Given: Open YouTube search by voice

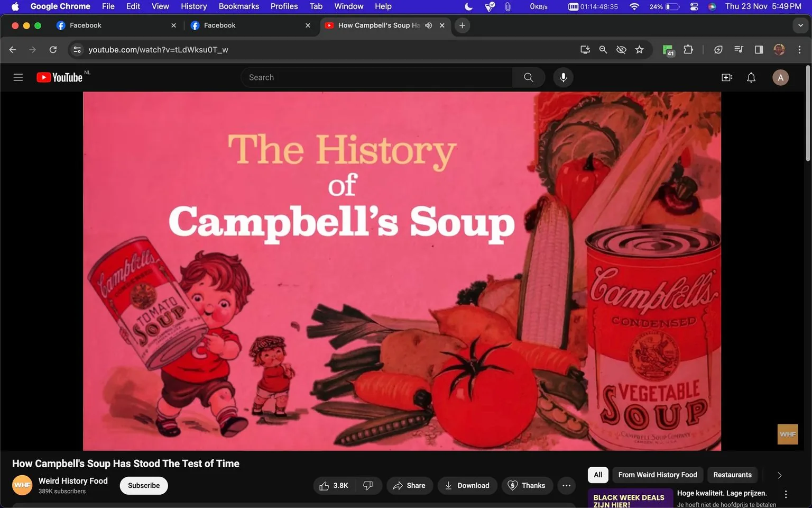Looking at the screenshot, I should [x=563, y=77].
